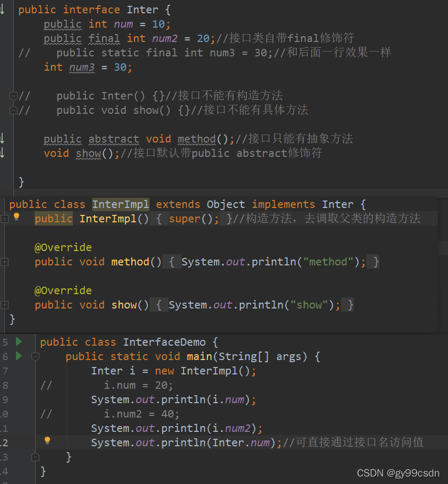This screenshot has width=448, height=484.
Task: Click the 'implements' keyword
Action: [x=284, y=204]
